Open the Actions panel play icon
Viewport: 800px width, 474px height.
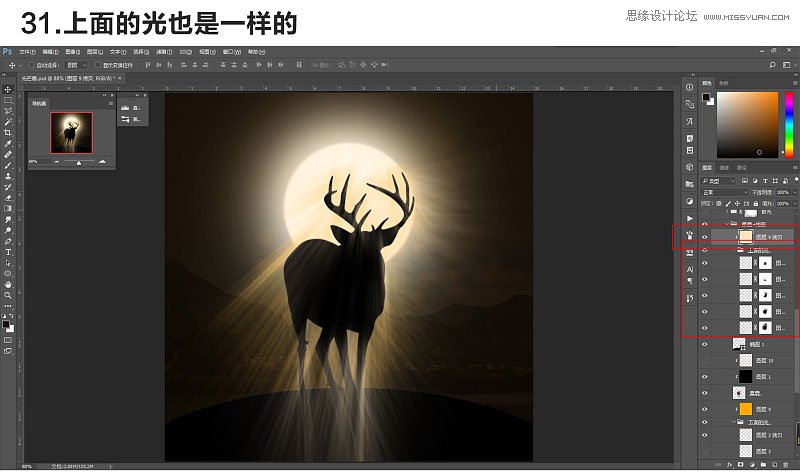(690, 218)
